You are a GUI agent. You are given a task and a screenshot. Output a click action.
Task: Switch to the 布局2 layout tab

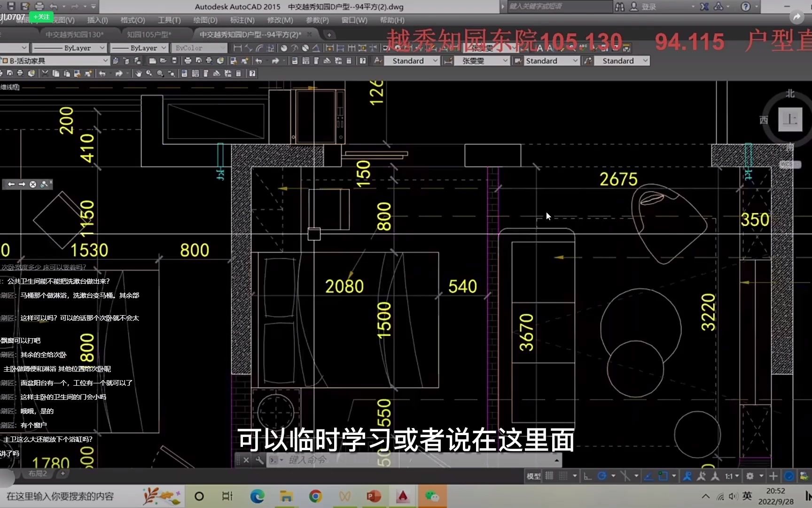(x=38, y=473)
